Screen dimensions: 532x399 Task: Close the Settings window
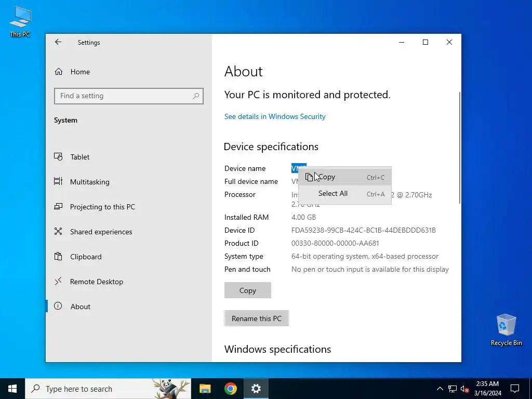[449, 42]
